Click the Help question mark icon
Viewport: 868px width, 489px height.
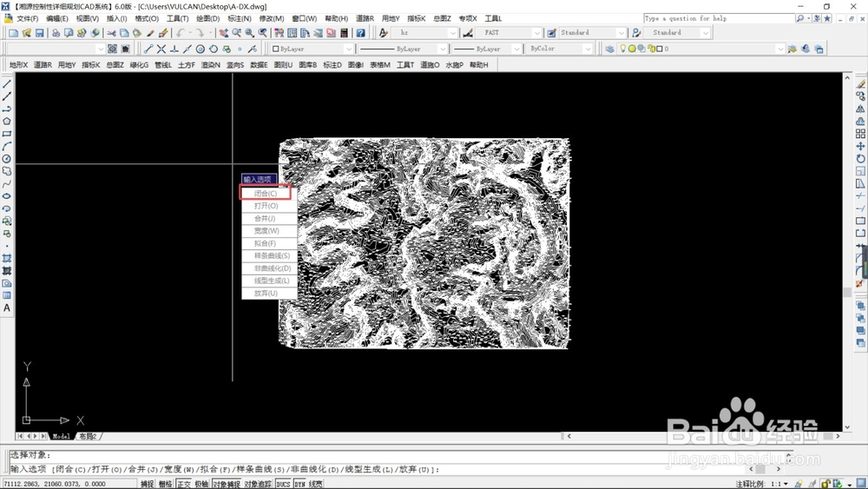pos(359,33)
